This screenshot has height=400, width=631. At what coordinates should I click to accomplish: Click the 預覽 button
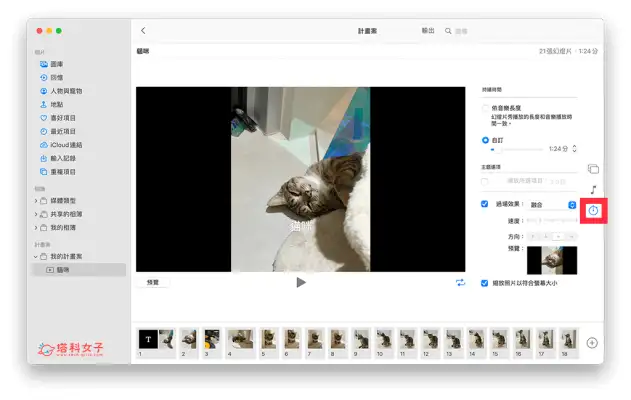tap(153, 283)
